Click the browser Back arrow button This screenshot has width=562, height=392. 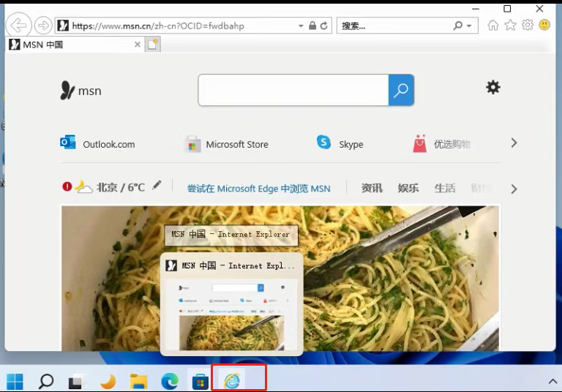18,26
